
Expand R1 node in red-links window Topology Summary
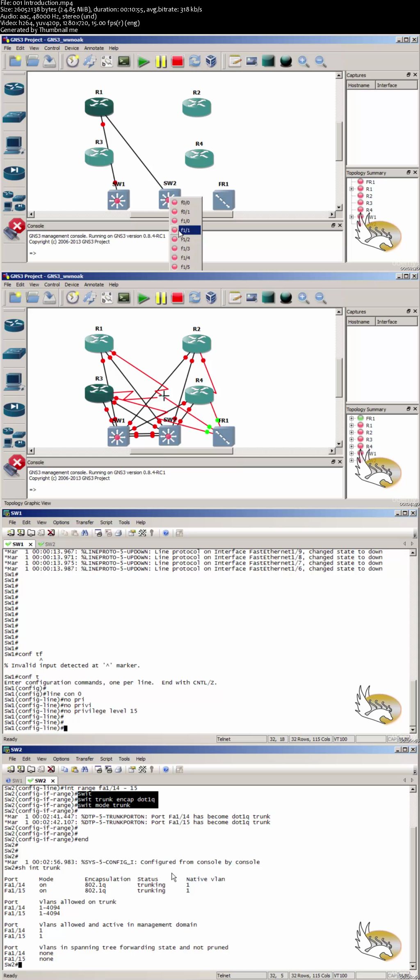point(352,426)
